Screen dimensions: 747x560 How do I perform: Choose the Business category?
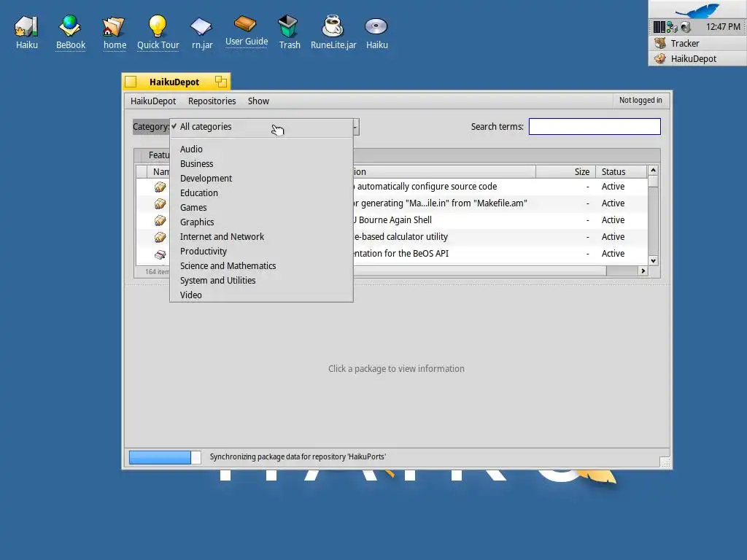[x=261, y=164]
